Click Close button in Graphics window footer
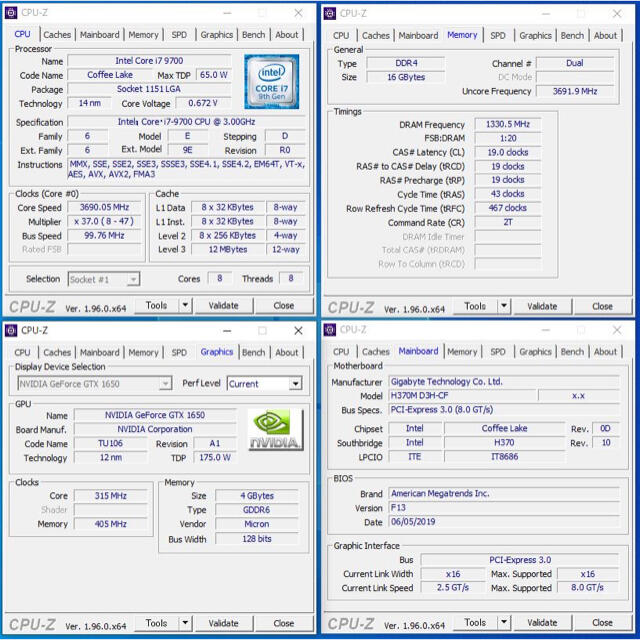Image resolution: width=640 pixels, height=640 pixels. tap(284, 623)
